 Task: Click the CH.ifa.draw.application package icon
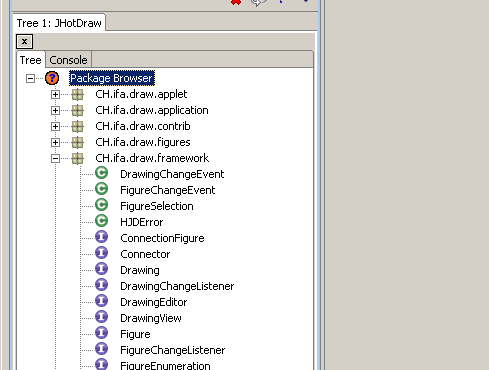pyautogui.click(x=77, y=110)
